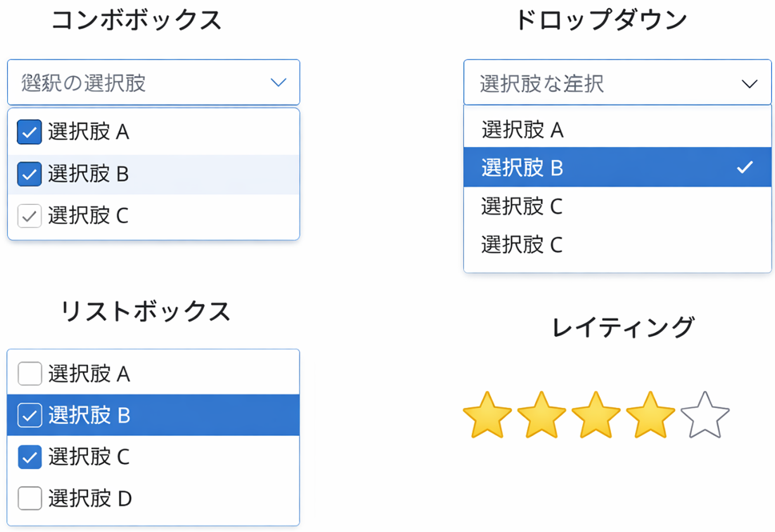The width and height of the screenshot is (775, 532).
Task: Click the empty fifth rating star
Action: pos(705,414)
